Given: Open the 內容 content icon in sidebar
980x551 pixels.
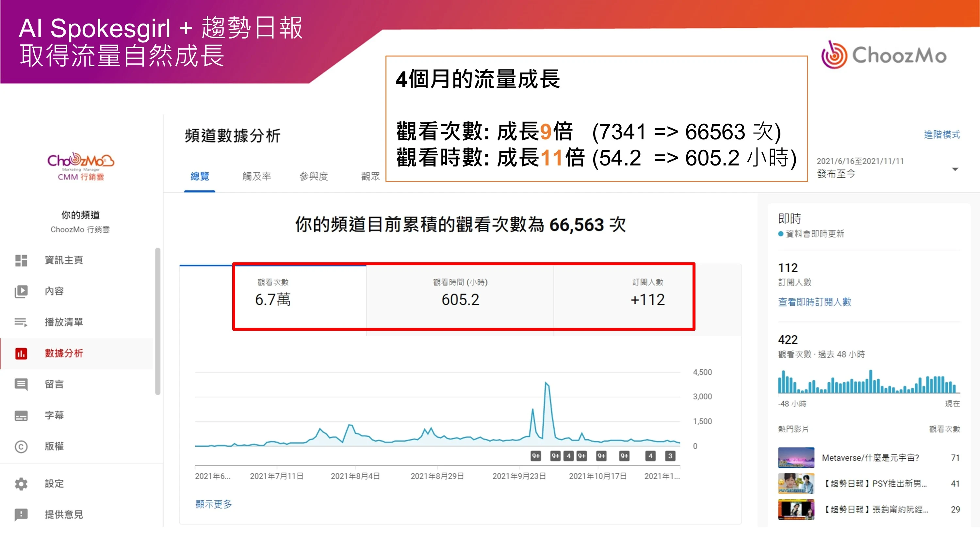Looking at the screenshot, I should pyautogui.click(x=21, y=291).
